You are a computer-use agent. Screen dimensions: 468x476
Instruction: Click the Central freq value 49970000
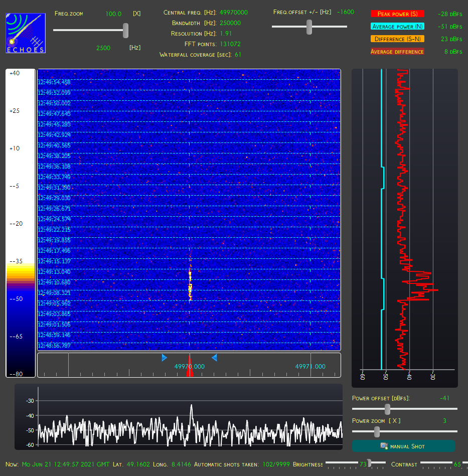233,13
